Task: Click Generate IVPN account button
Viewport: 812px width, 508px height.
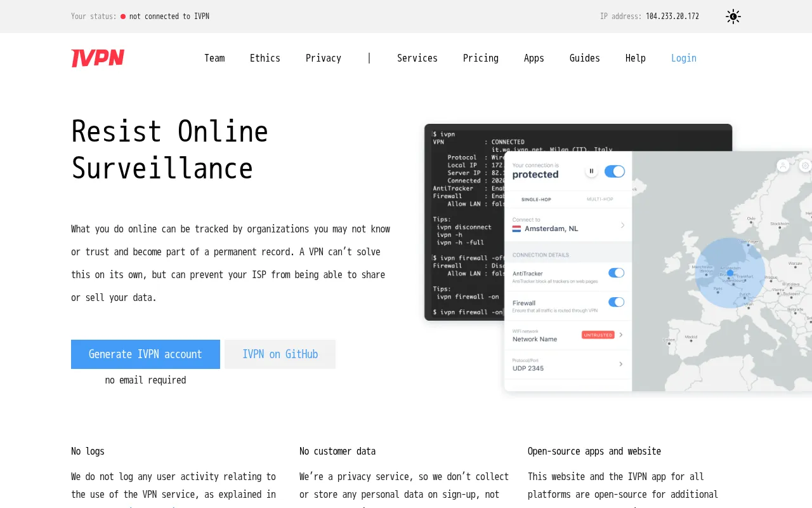Action: [x=145, y=354]
